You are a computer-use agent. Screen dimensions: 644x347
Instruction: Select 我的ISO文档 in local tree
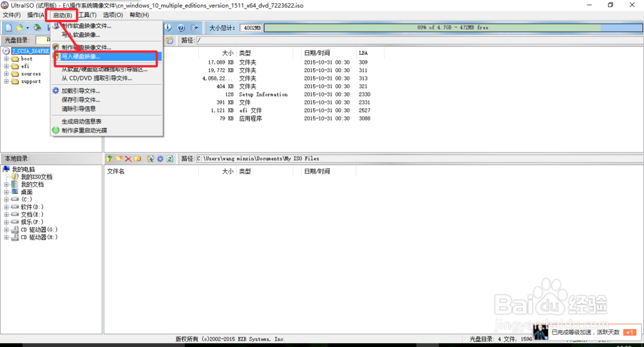pos(37,177)
